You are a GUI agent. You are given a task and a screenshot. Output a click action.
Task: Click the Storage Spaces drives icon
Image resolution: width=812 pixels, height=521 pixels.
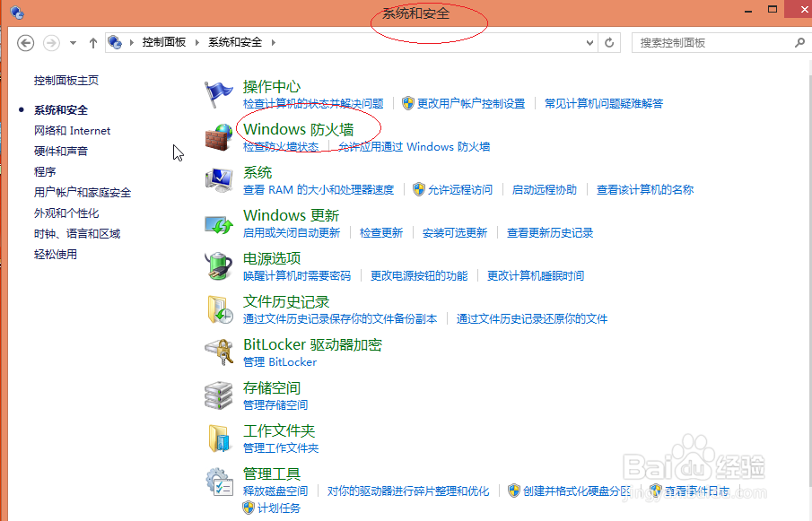pos(219,395)
